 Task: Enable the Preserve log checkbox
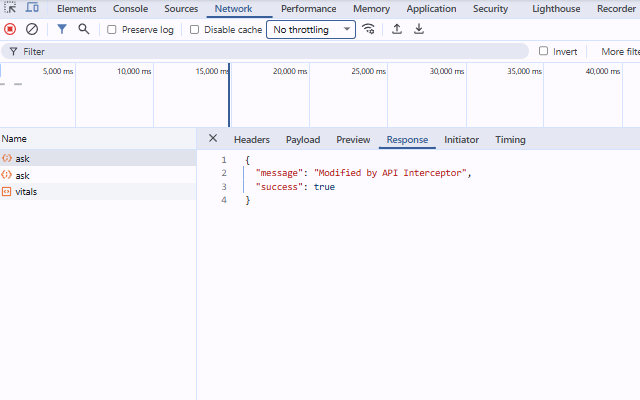coord(111,30)
